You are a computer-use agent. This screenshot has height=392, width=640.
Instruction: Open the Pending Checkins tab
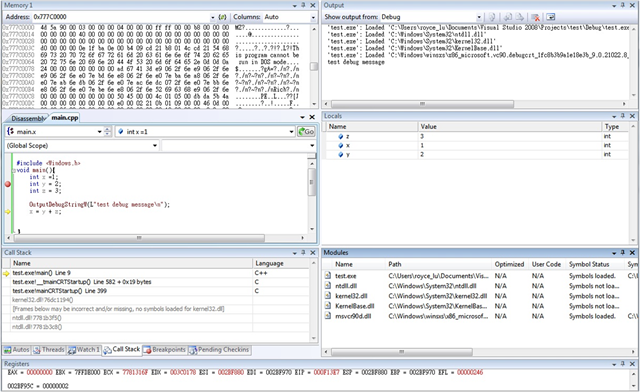point(219,350)
